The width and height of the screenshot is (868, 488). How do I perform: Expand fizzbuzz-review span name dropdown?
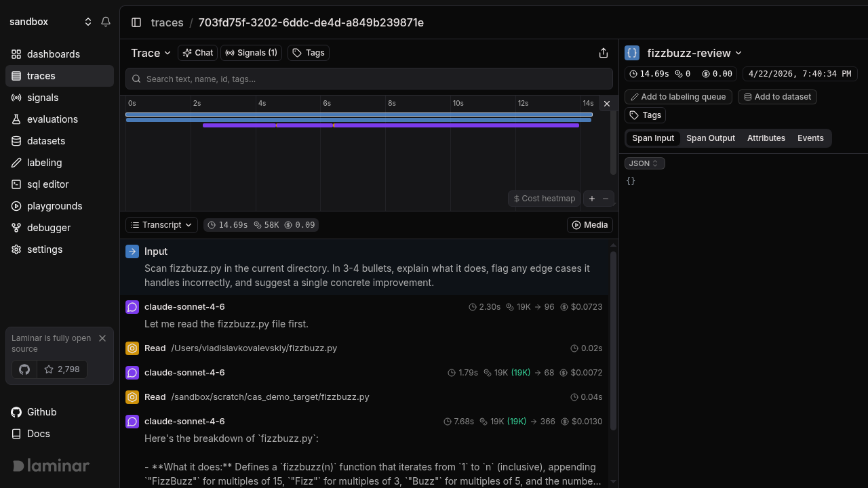(694, 53)
